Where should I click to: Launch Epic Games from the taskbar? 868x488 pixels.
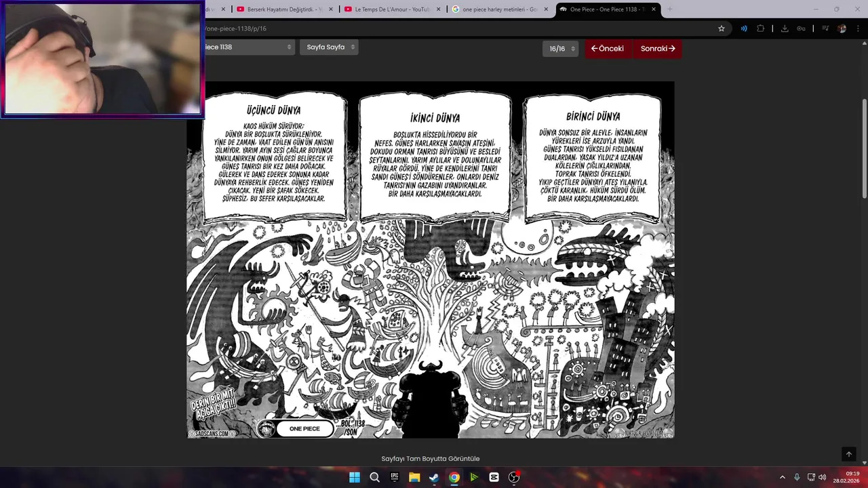(x=395, y=477)
